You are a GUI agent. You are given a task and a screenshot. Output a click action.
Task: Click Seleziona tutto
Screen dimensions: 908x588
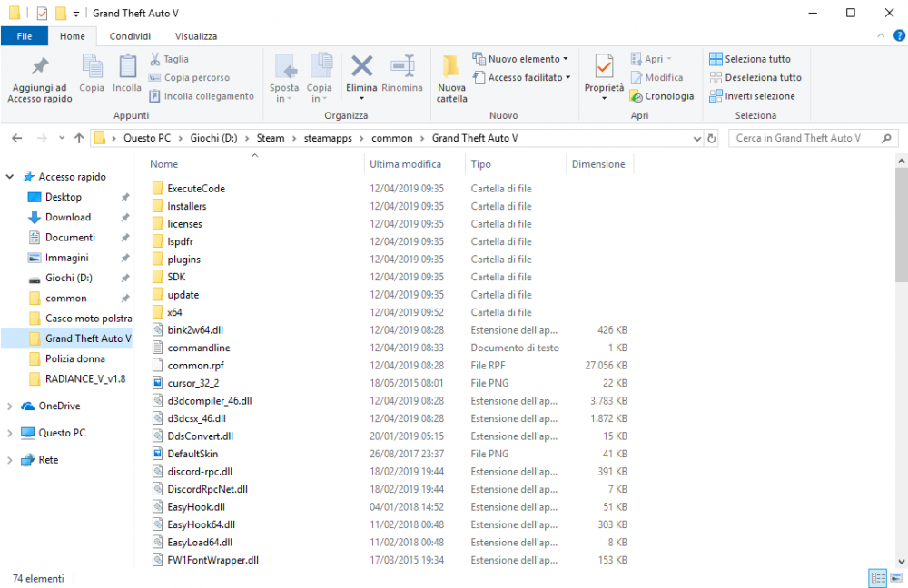[x=750, y=59]
